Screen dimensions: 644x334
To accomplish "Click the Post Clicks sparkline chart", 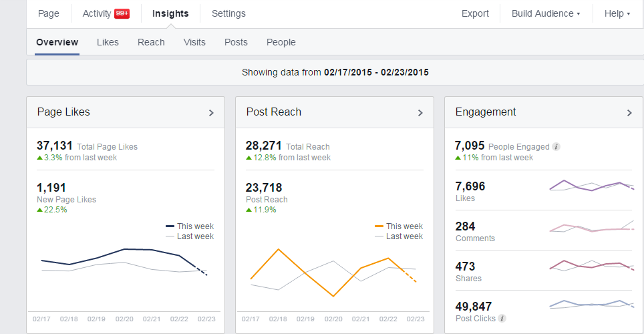I will click(x=592, y=305).
